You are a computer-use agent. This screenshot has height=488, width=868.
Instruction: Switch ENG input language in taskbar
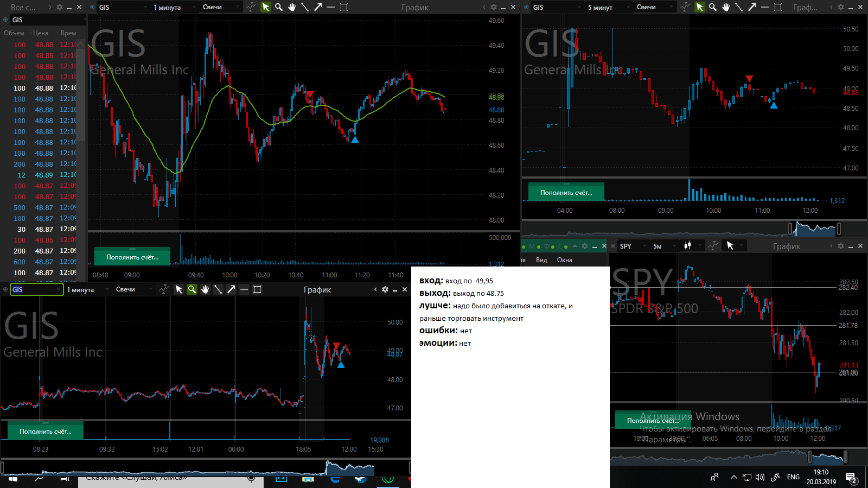click(793, 477)
